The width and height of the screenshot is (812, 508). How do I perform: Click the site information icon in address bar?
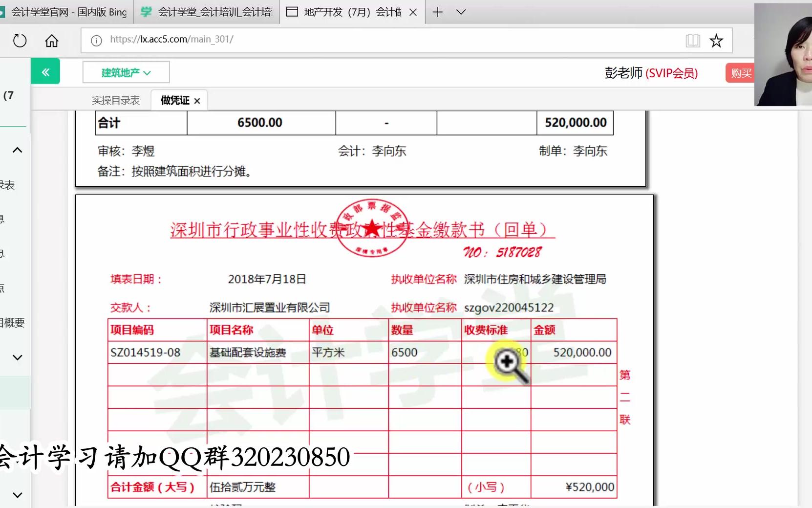click(96, 41)
